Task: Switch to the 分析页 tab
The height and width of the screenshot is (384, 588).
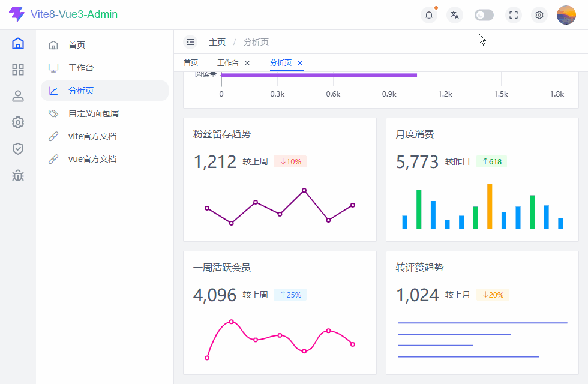Action: [281, 63]
